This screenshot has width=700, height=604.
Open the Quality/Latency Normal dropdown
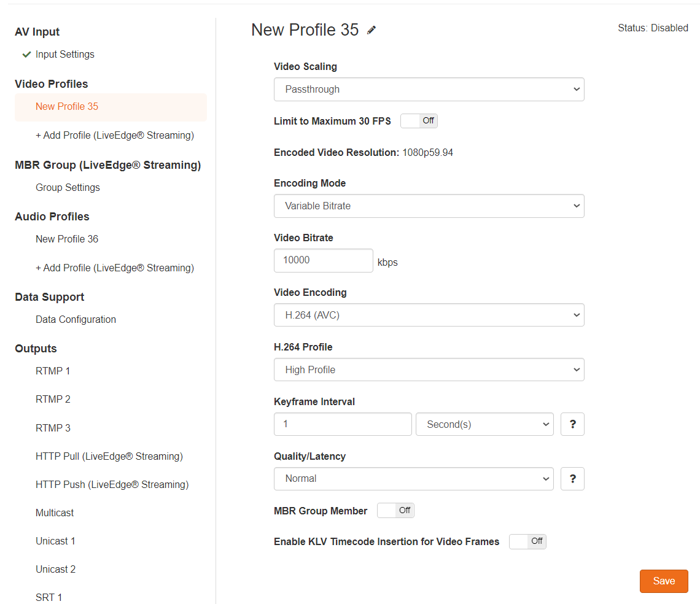pos(413,479)
